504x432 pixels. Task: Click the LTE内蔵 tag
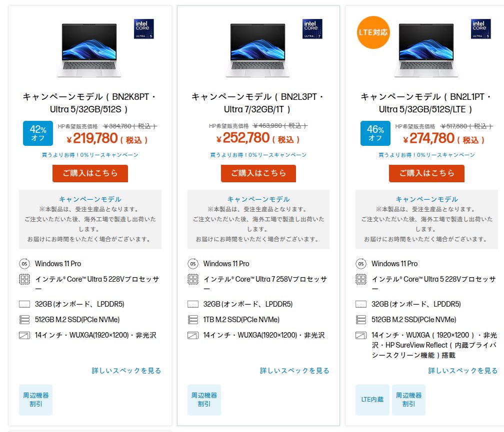click(x=372, y=400)
